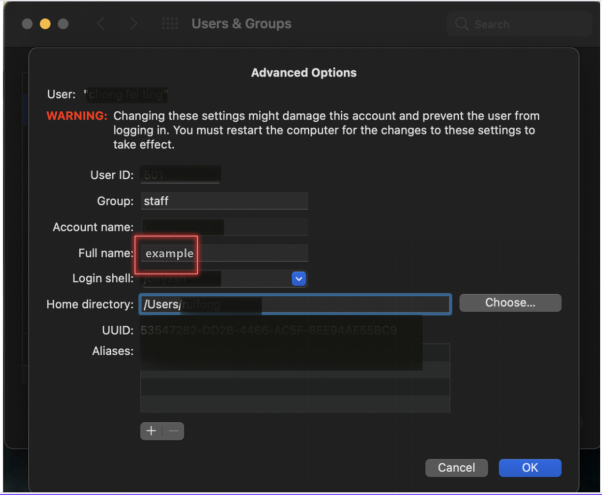Click the Login shell text box
The image size is (602, 495).
[x=213, y=279]
